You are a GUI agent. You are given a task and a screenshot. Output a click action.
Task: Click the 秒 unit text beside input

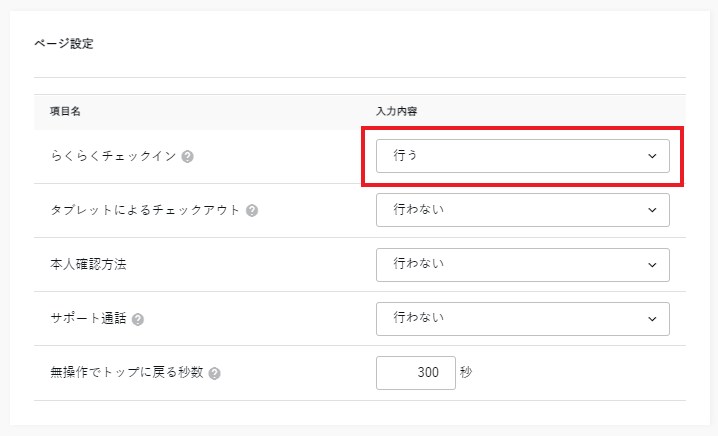coord(466,372)
